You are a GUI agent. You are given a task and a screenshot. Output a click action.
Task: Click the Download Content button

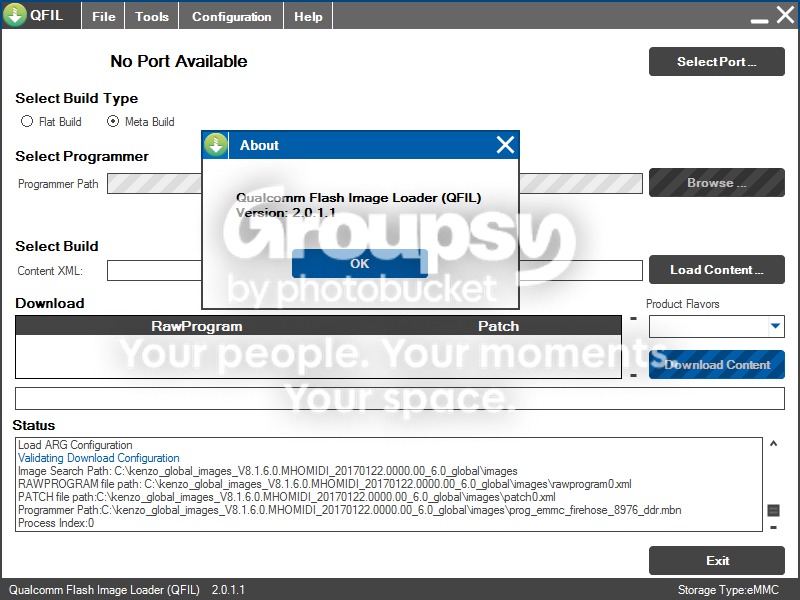click(716, 364)
